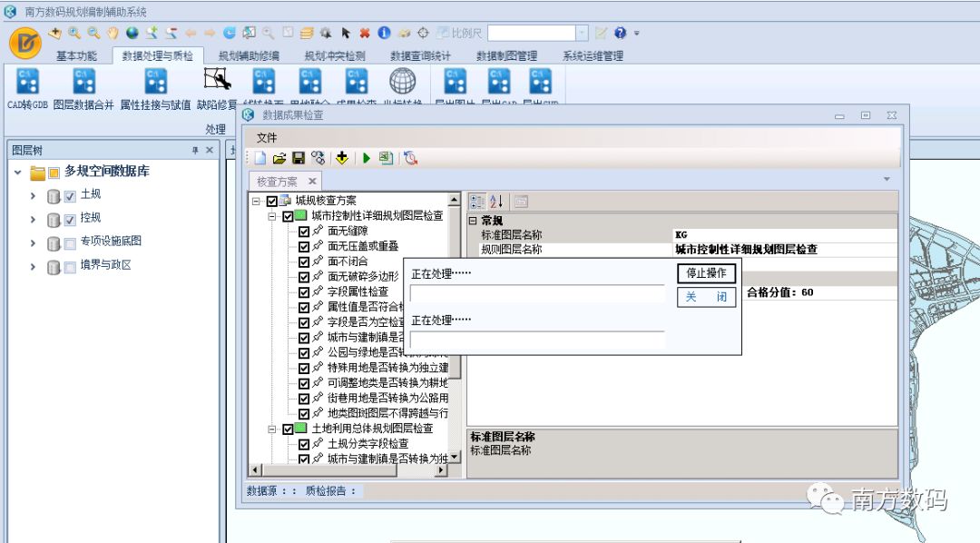Click the open folder icon in check toolbar
Screen dimensions: 980x543
[279, 158]
